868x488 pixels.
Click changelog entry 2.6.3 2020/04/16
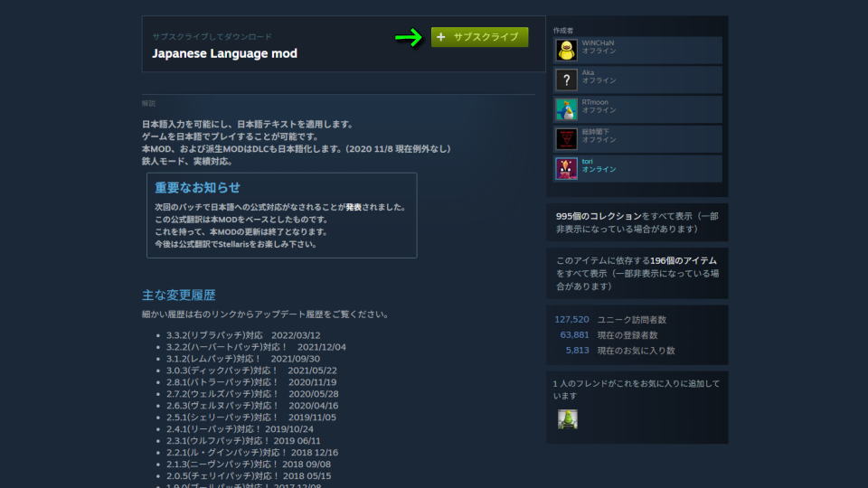252,406
